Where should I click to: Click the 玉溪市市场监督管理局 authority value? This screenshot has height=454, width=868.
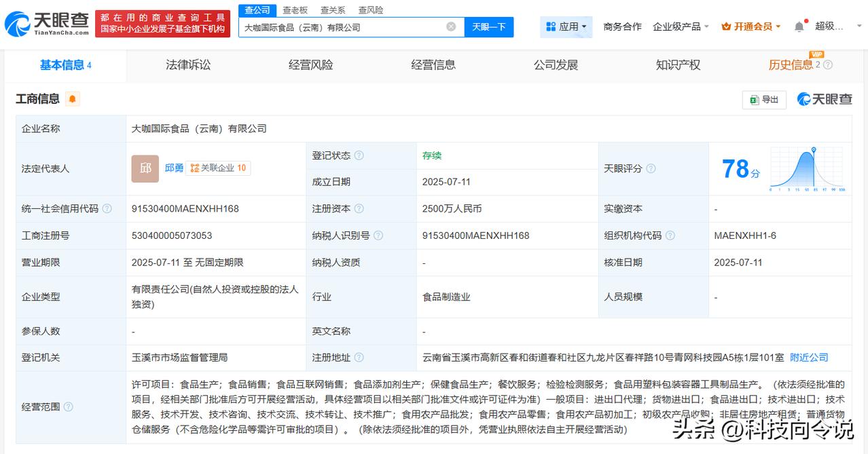[x=179, y=358]
